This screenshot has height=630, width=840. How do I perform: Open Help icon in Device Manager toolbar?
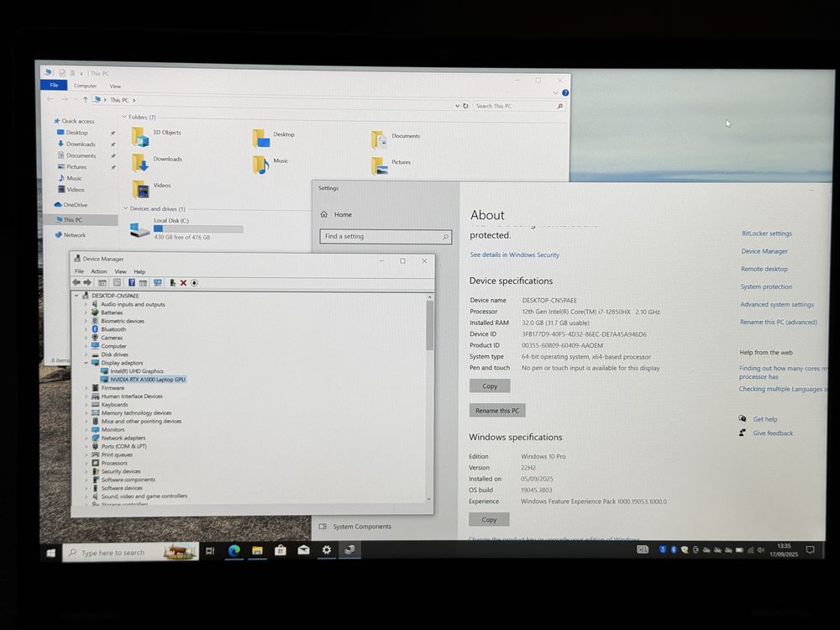pos(131,283)
